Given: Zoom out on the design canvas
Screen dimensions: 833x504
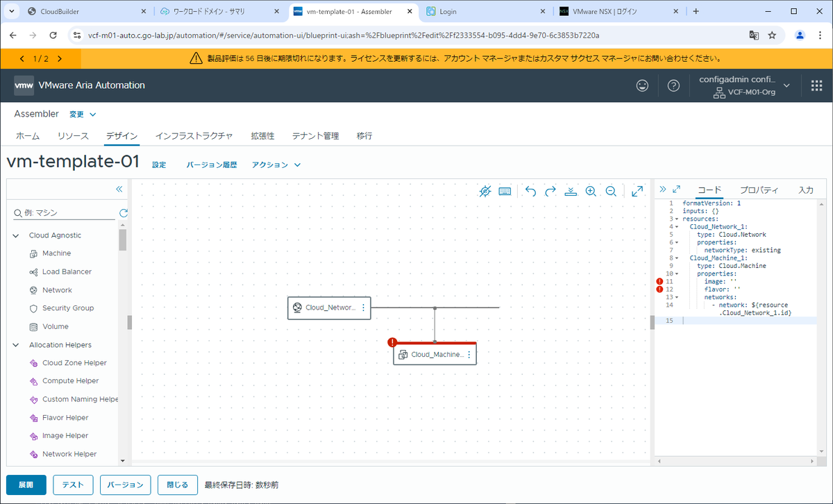Looking at the screenshot, I should pos(611,191).
